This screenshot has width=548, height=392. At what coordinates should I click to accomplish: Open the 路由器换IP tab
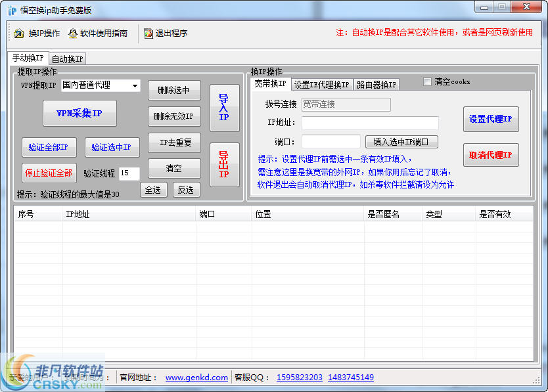(x=375, y=84)
